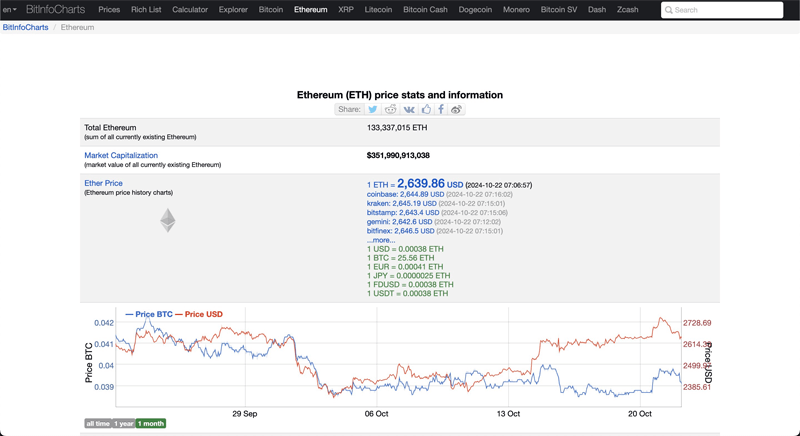Click the kraken 2,645.19 USD price
This screenshot has width=800, height=436.
(x=402, y=203)
